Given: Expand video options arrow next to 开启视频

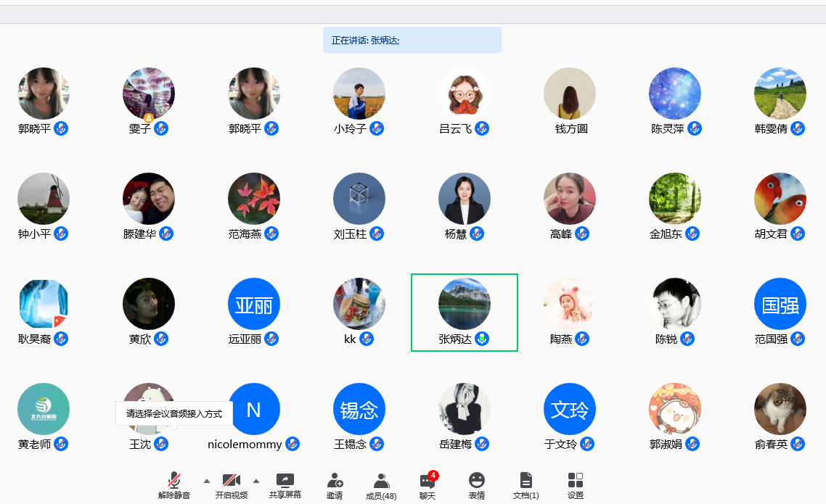Looking at the screenshot, I should click(x=255, y=480).
